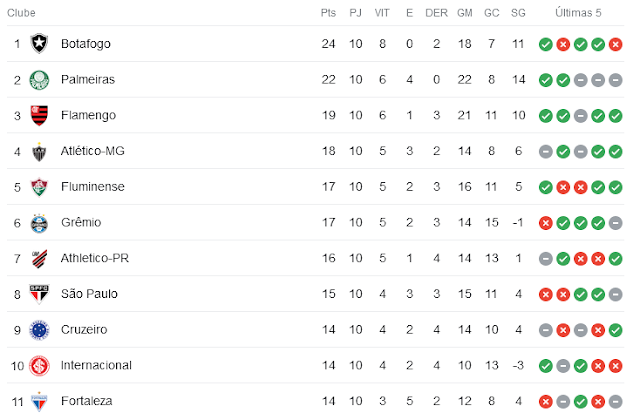The height and width of the screenshot is (413, 640).
Task: Click the Atlético-MG club crest
Action: click(39, 151)
